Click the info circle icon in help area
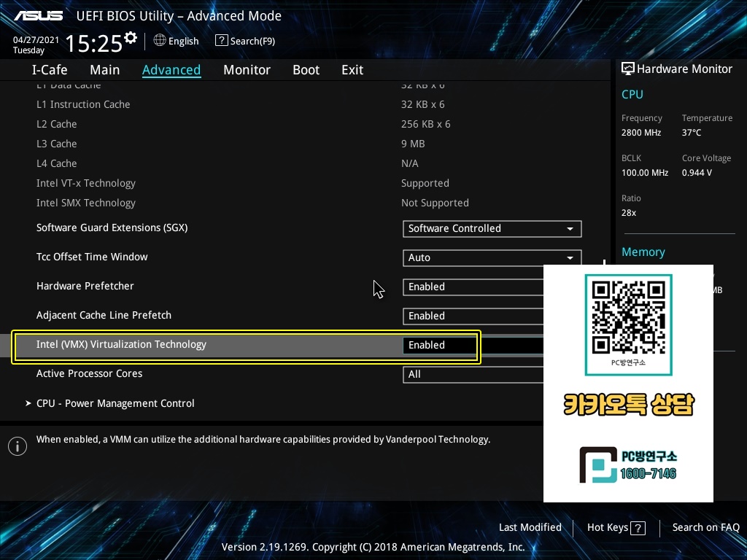747x560 pixels. [18, 446]
